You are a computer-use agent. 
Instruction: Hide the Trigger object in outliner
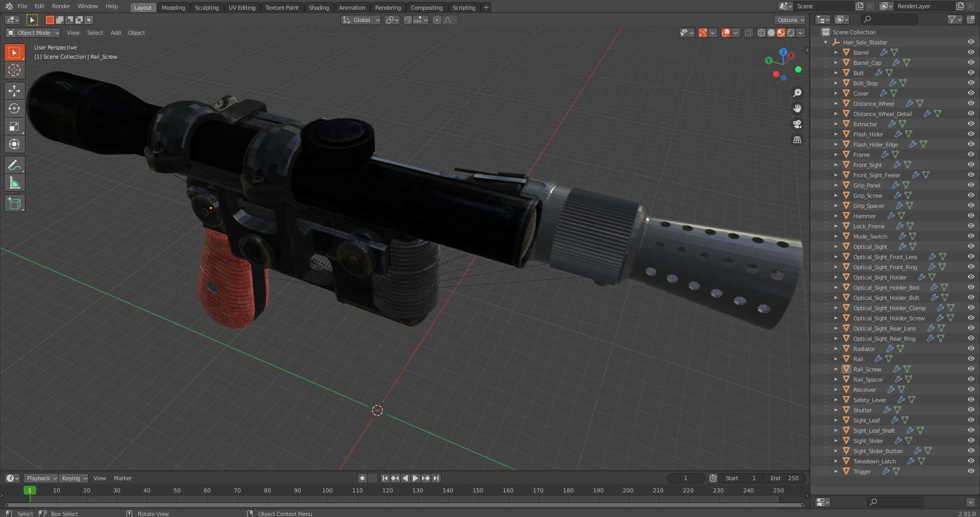(970, 471)
